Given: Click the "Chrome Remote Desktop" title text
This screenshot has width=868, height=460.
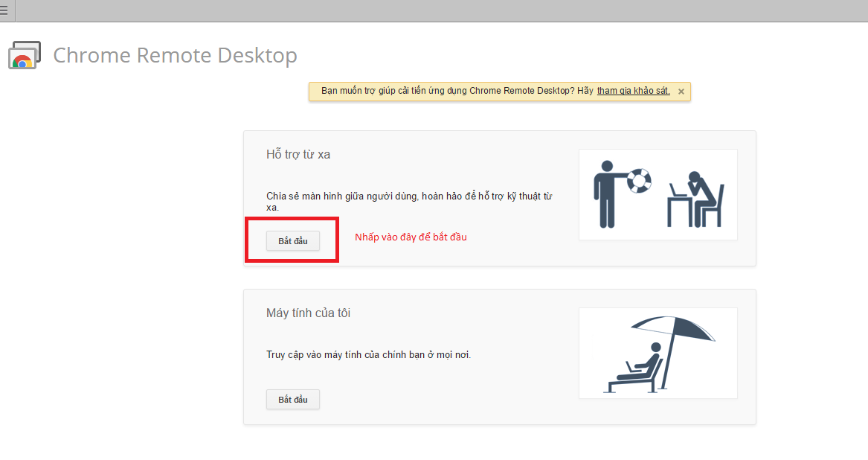Looking at the screenshot, I should (x=175, y=55).
